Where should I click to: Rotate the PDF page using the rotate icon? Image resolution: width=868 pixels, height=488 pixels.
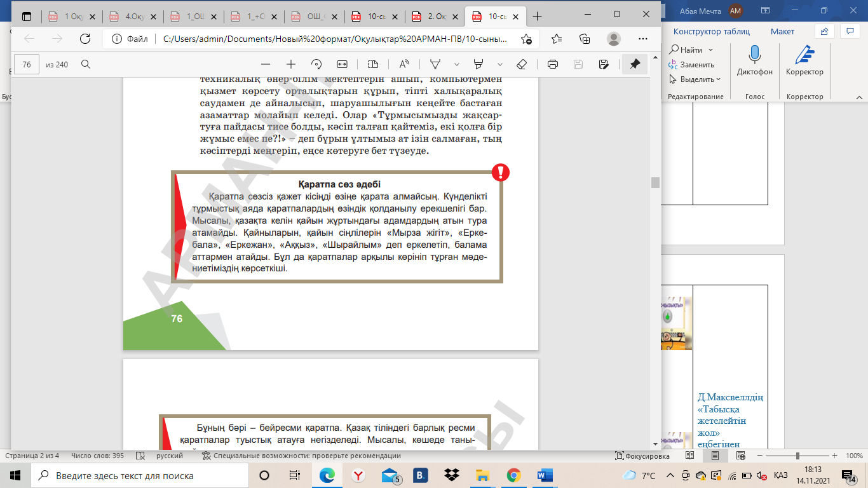(316, 64)
